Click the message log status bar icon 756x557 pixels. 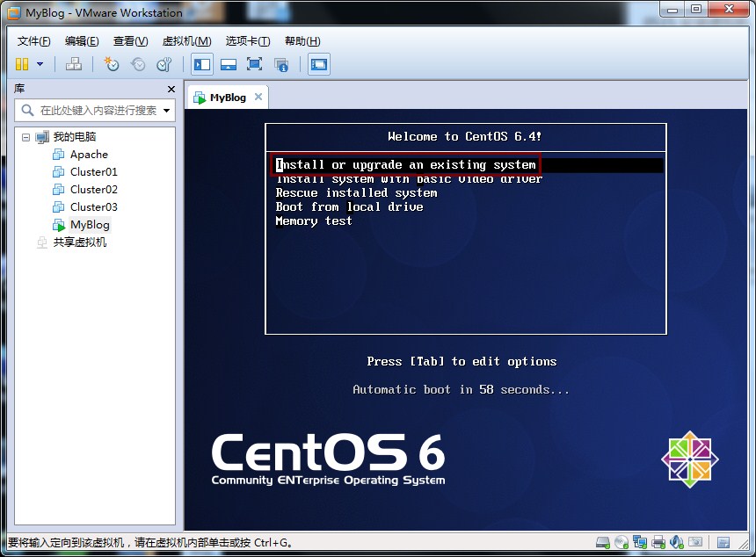[x=723, y=543]
